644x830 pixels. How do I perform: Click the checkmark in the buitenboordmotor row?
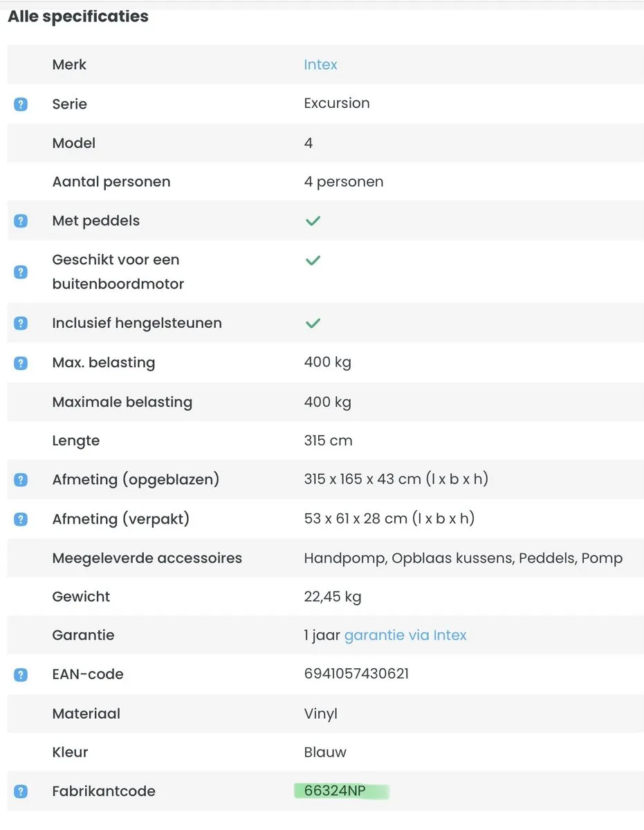click(313, 261)
